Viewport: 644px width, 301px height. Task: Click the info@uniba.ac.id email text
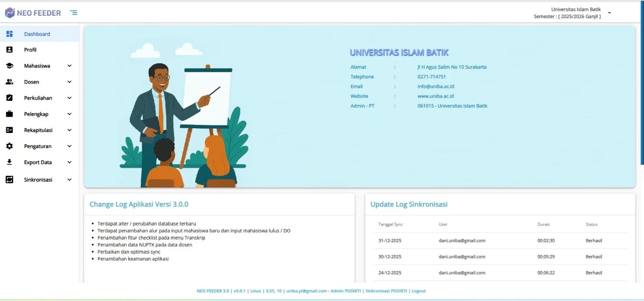(436, 86)
